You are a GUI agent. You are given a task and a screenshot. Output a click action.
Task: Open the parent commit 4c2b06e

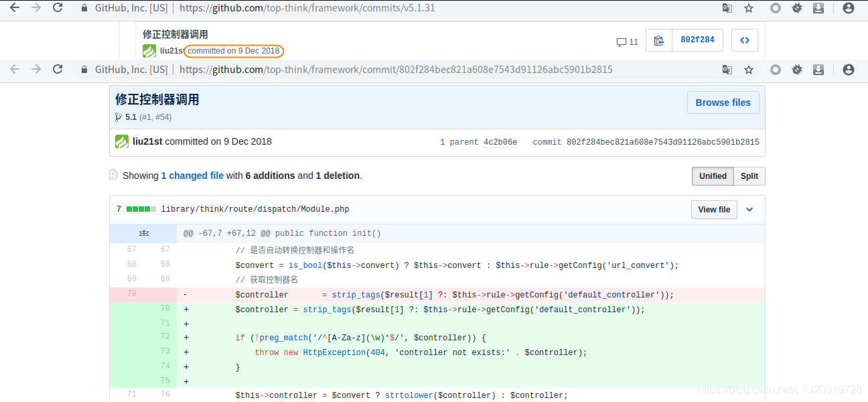500,142
